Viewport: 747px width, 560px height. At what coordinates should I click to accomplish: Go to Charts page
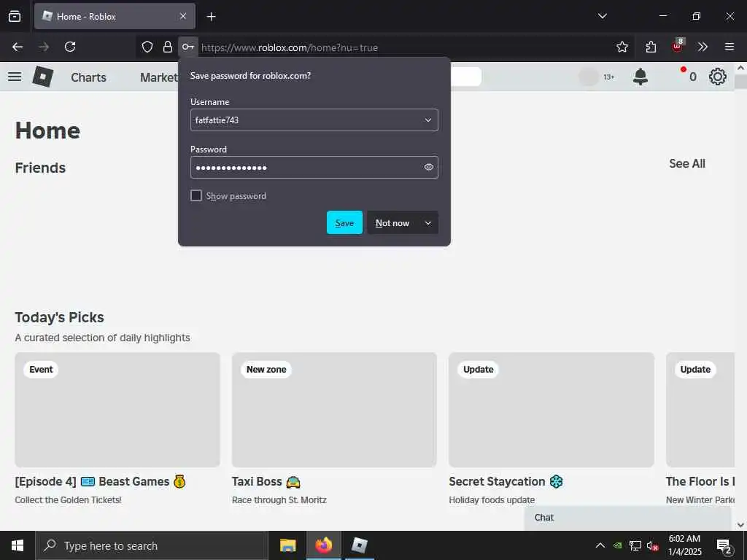point(88,77)
